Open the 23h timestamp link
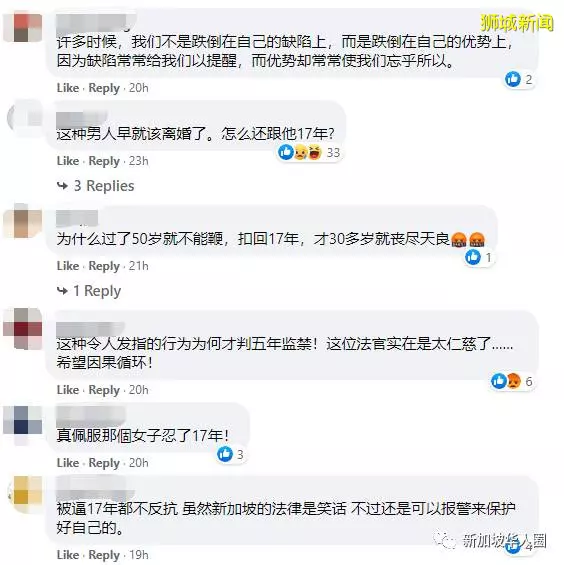Viewport: 564px width, 565px height. tap(139, 161)
